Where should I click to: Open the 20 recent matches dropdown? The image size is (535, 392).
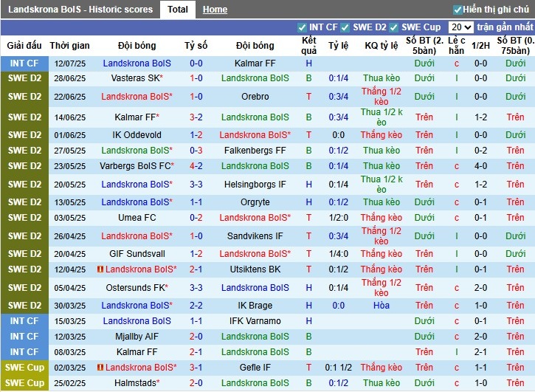tap(460, 27)
